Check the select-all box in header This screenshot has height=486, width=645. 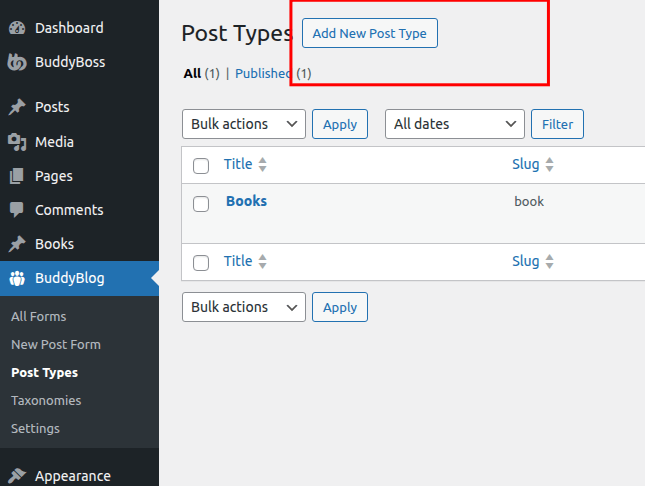201,166
